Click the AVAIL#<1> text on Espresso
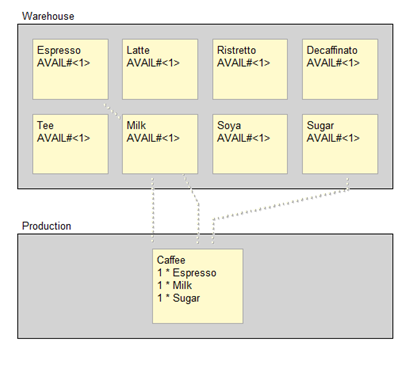 63,63
